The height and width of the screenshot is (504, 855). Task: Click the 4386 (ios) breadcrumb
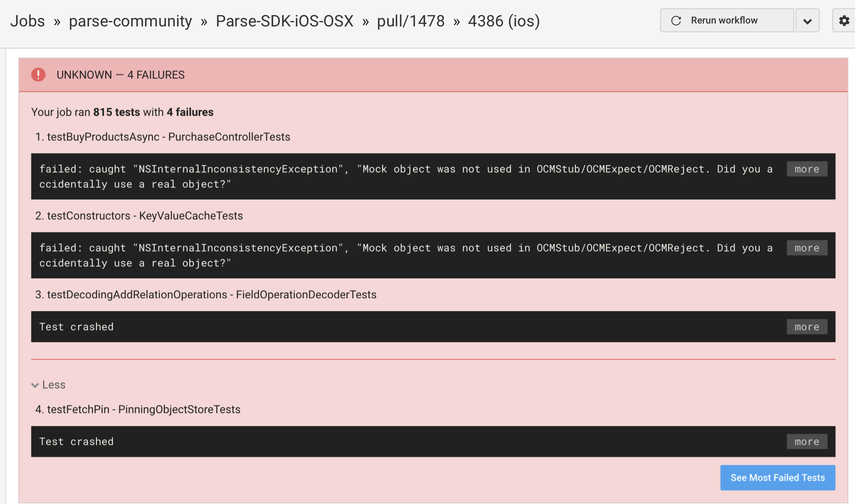504,21
